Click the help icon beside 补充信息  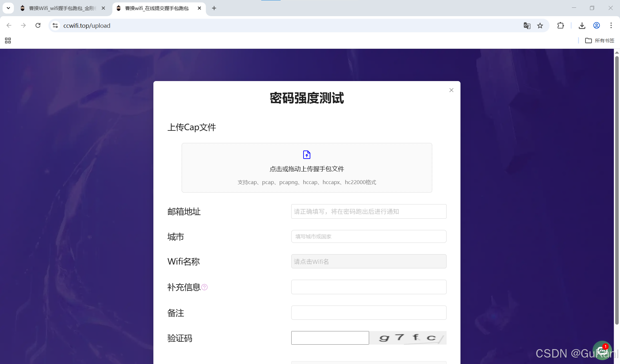pyautogui.click(x=204, y=287)
